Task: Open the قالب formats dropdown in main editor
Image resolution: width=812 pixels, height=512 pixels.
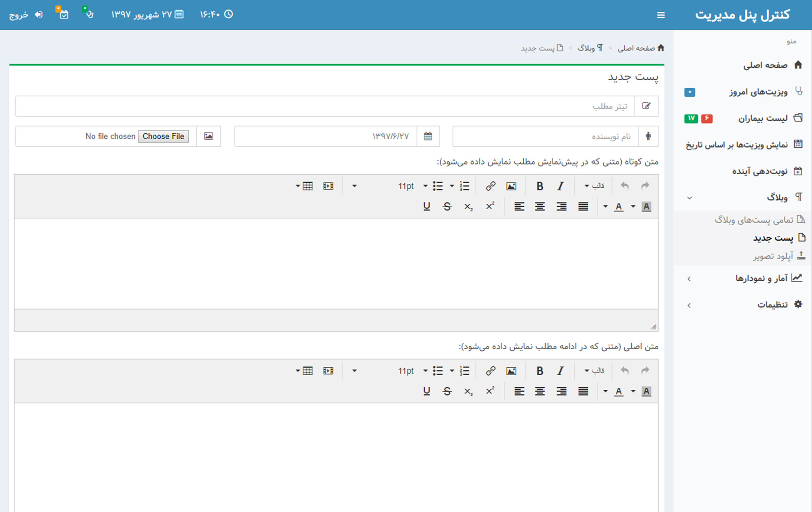Action: pos(594,371)
